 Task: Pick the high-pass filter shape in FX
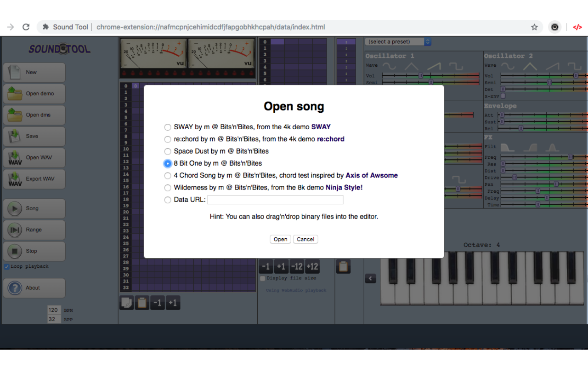point(530,147)
